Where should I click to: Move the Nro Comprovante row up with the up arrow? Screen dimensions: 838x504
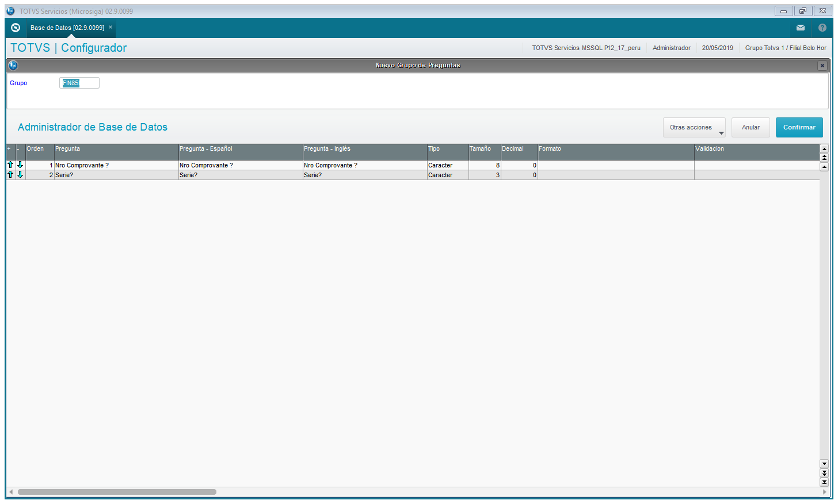point(10,165)
